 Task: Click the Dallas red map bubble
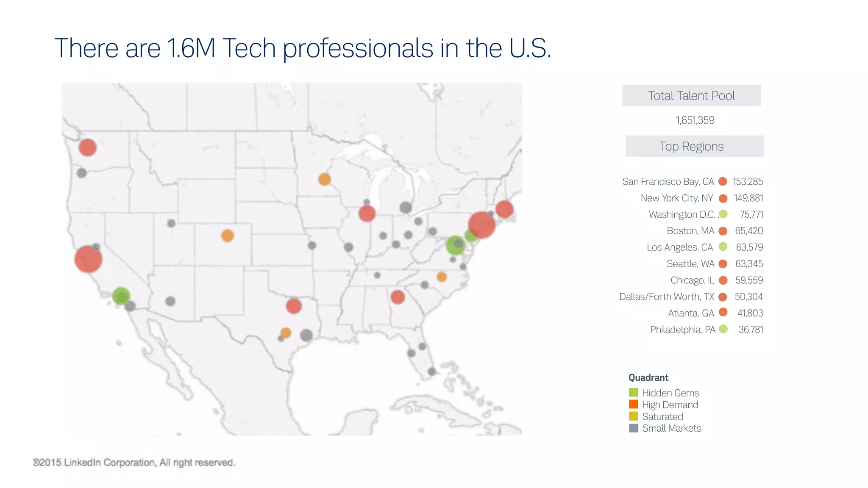(x=294, y=306)
